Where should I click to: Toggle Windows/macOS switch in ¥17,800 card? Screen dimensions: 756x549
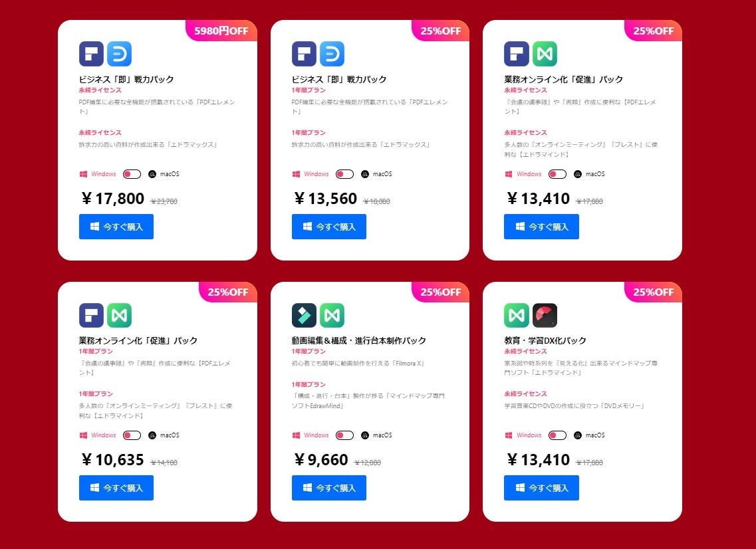tap(132, 174)
